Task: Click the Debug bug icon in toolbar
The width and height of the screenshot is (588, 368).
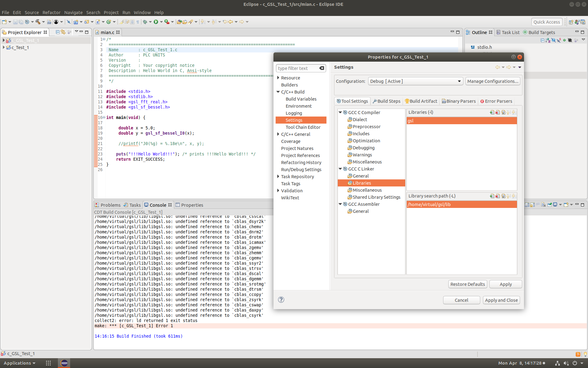Action: [x=145, y=22]
